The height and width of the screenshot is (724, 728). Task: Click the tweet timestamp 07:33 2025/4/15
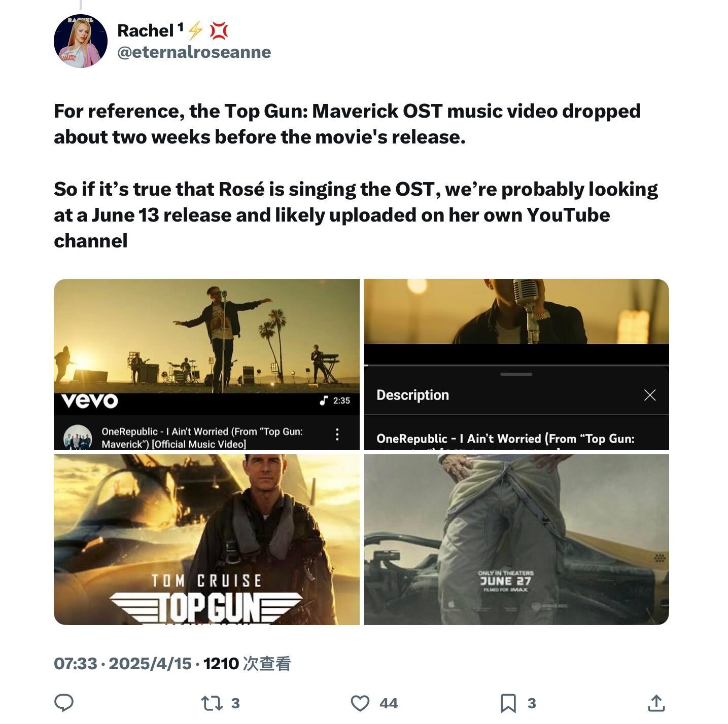click(123, 663)
